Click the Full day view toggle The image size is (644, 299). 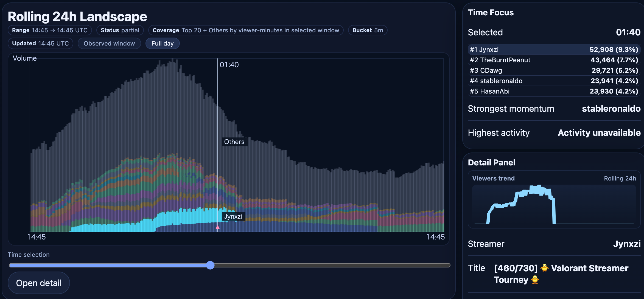click(x=163, y=44)
